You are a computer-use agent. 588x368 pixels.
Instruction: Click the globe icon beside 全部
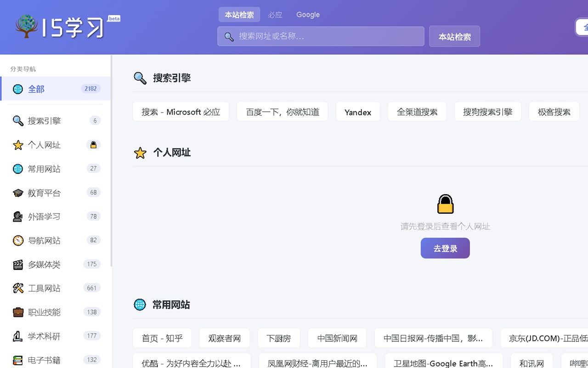pos(18,89)
